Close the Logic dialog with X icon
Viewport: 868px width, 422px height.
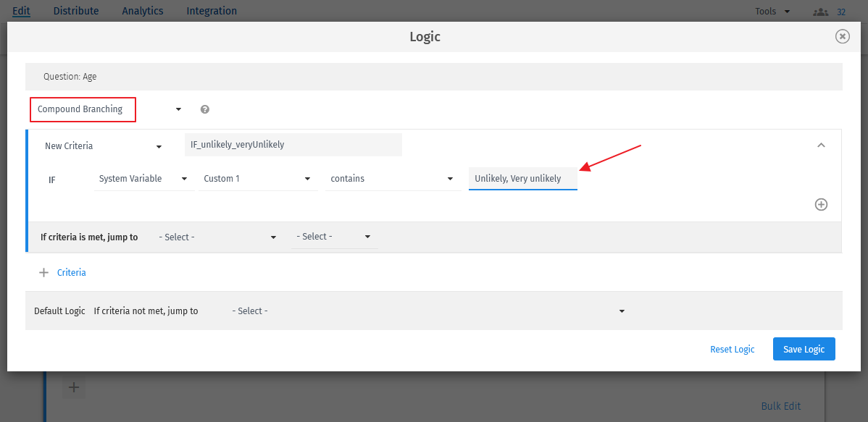tap(842, 36)
